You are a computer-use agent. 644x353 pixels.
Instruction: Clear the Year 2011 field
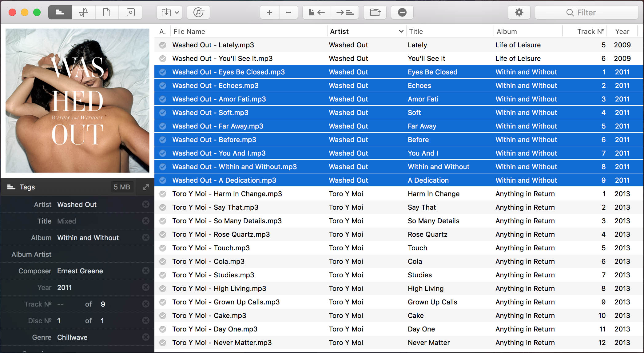tap(146, 287)
